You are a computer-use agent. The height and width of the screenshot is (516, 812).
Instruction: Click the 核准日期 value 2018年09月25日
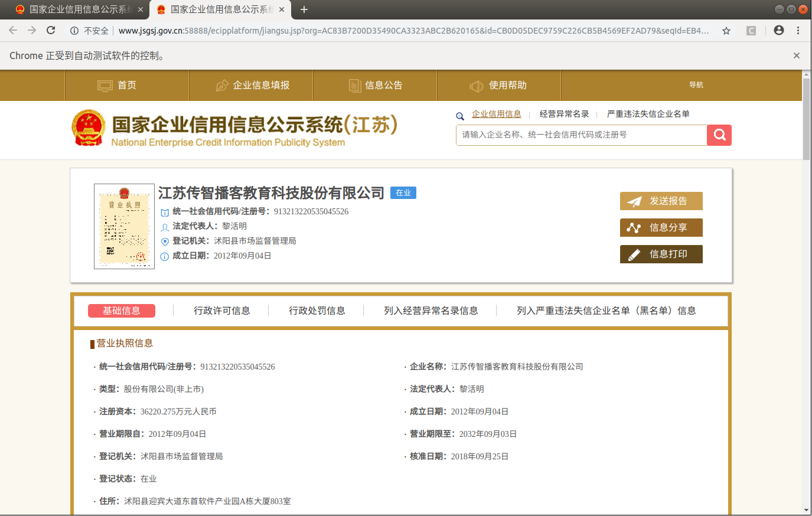click(x=480, y=457)
